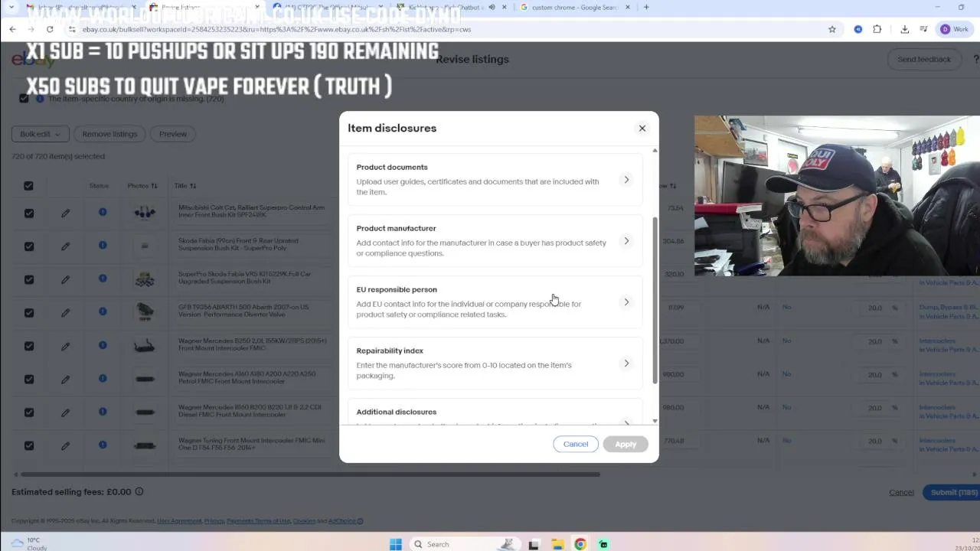The image size is (980, 551).
Task: Close the Item disclosures dialog
Action: (642, 128)
